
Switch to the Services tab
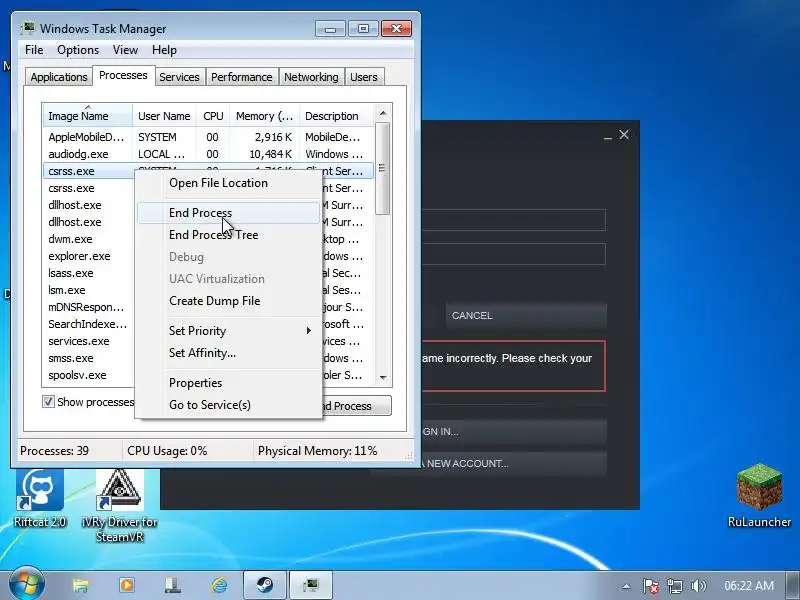tap(179, 77)
